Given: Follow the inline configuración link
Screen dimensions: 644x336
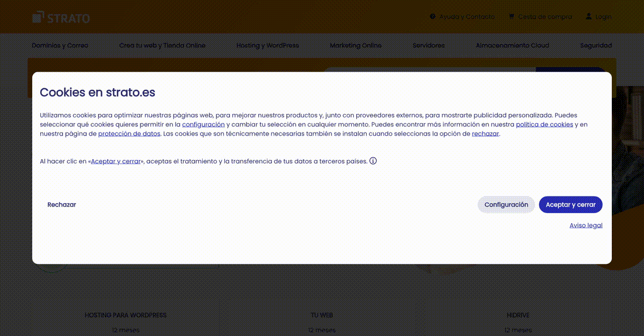Looking at the screenshot, I should 203,124.
